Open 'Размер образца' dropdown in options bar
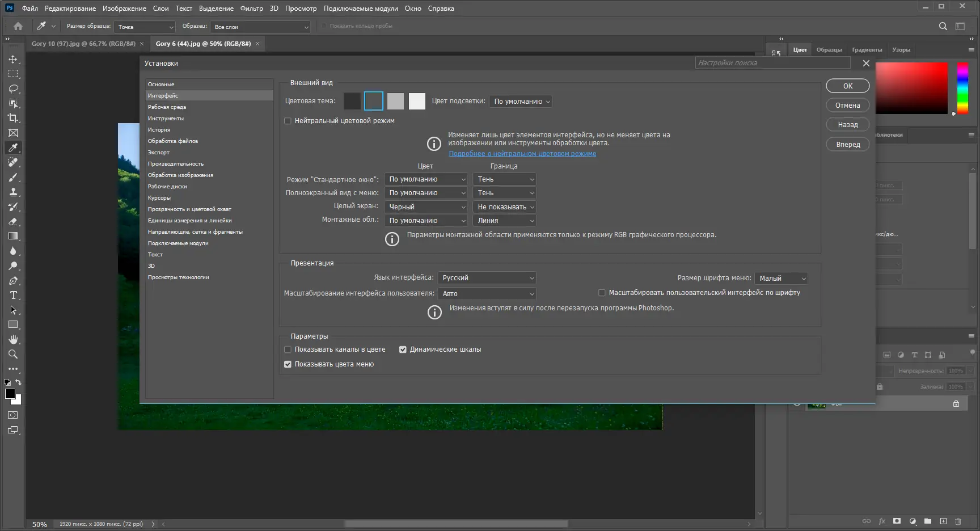The height and width of the screenshot is (531, 980). coord(145,27)
